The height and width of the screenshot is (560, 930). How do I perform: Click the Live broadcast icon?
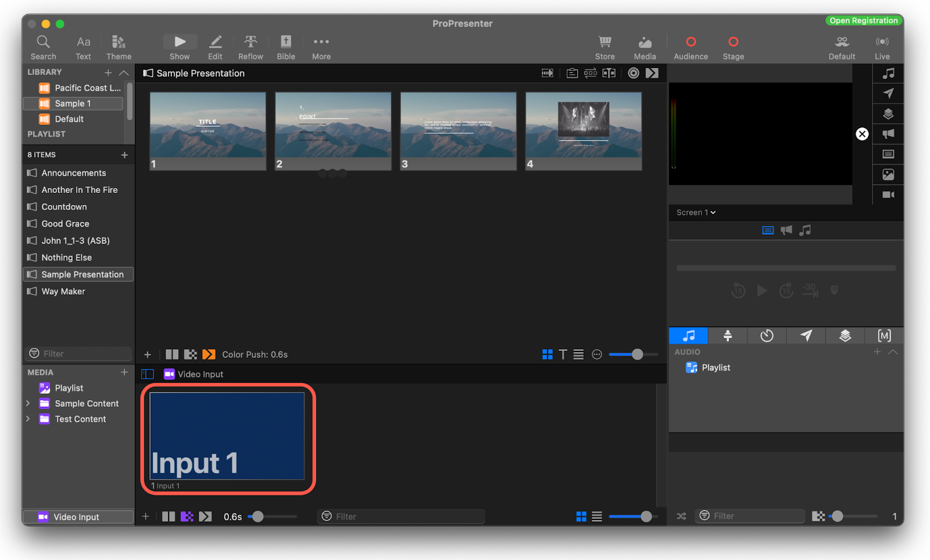click(882, 48)
